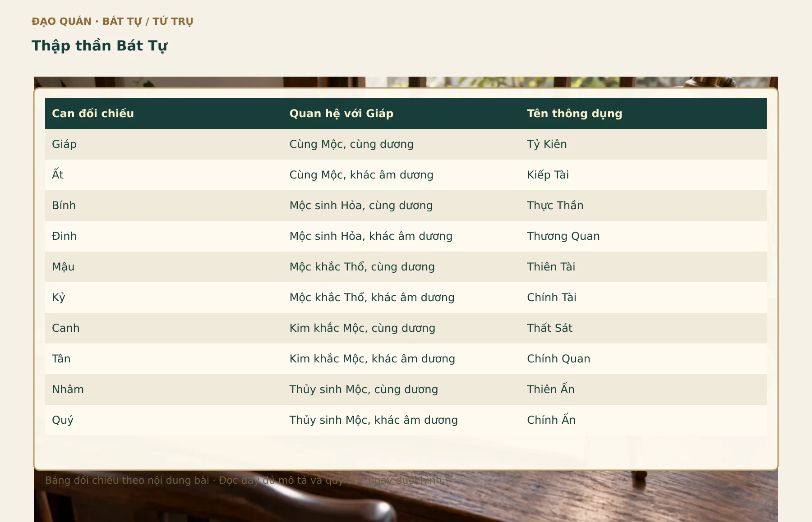This screenshot has width=812, height=522.
Task: Click 'Kim khắc Mộc, khác âm dương' cell
Action: (x=401, y=359)
